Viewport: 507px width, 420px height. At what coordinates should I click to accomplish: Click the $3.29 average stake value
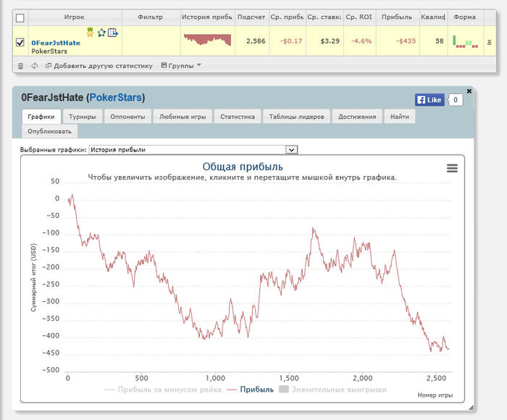pyautogui.click(x=330, y=41)
